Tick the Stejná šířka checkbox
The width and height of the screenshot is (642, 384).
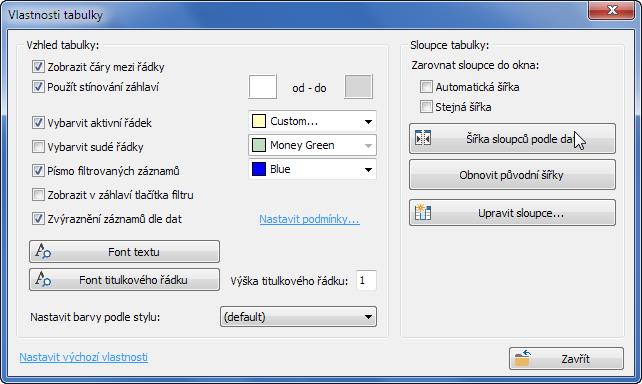(x=426, y=107)
